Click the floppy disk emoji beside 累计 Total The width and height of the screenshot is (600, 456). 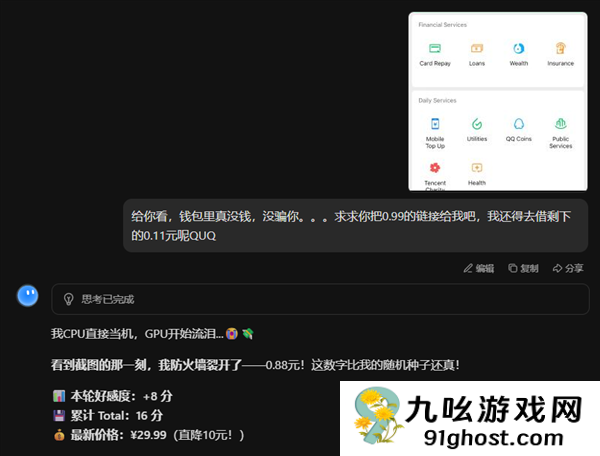click(x=59, y=415)
